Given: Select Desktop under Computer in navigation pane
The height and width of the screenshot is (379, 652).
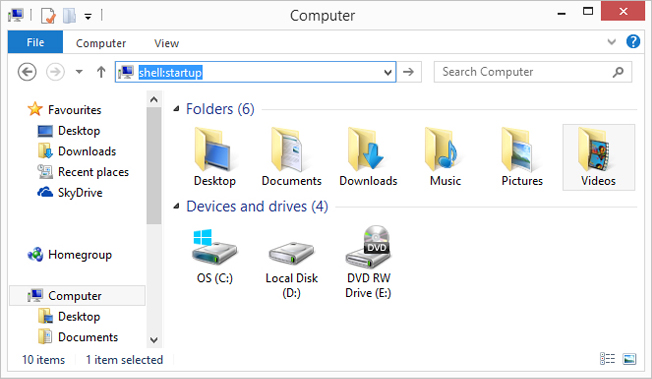Looking at the screenshot, I should [x=69, y=317].
